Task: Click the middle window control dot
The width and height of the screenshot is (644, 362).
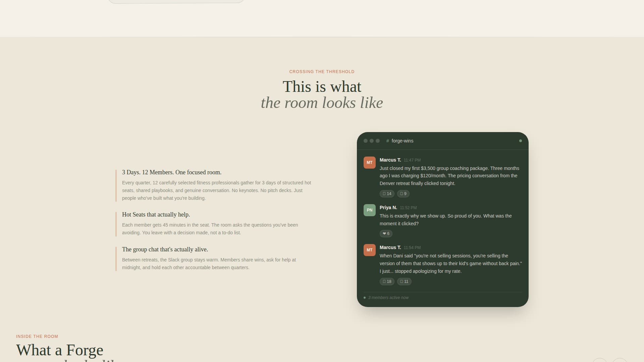Action: 371,141
